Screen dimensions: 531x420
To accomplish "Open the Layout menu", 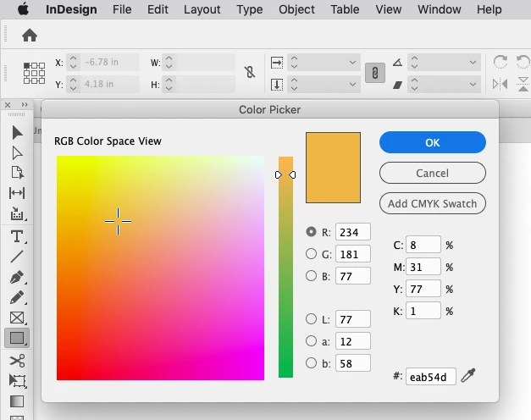I will (202, 9).
